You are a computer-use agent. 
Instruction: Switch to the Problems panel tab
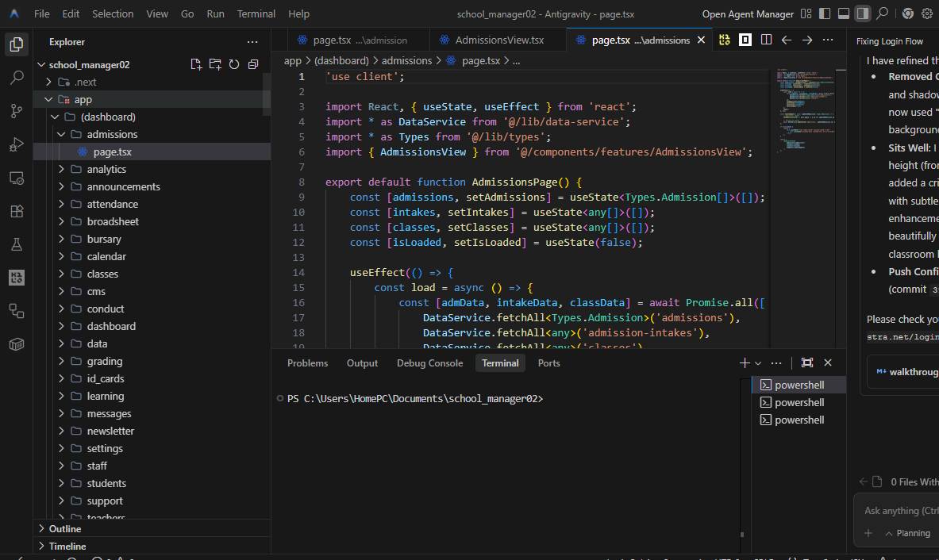point(307,363)
